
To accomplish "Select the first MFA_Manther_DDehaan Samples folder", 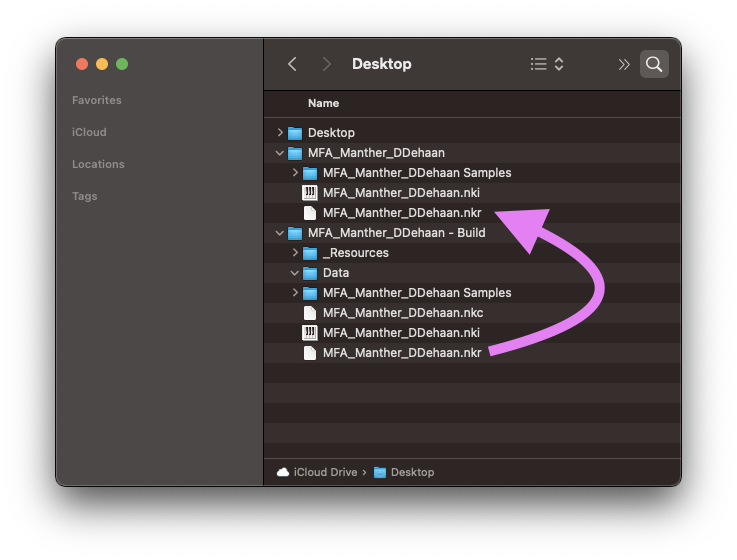I will coord(416,173).
